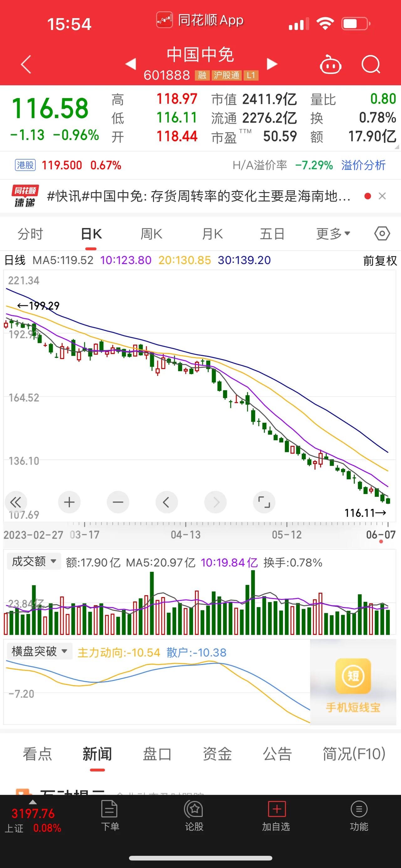Screen dimensions: 401x868
Task: Select the 日K tab
Action: point(91,234)
